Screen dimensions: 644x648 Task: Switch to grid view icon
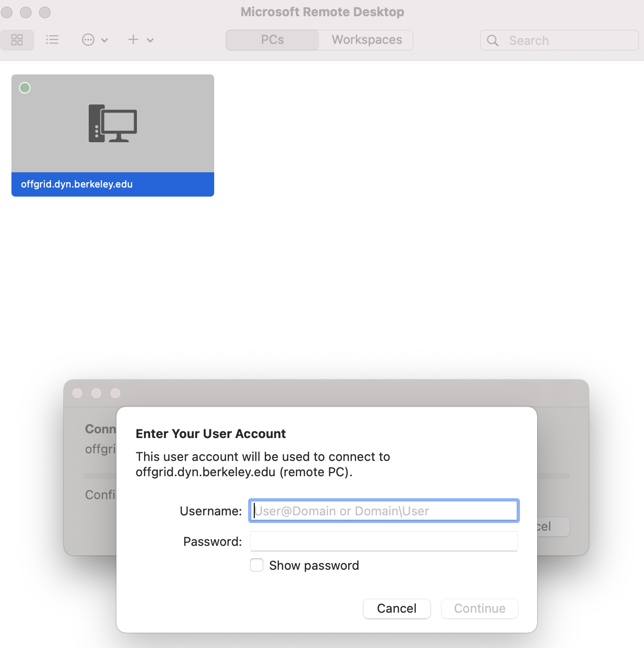(x=17, y=40)
